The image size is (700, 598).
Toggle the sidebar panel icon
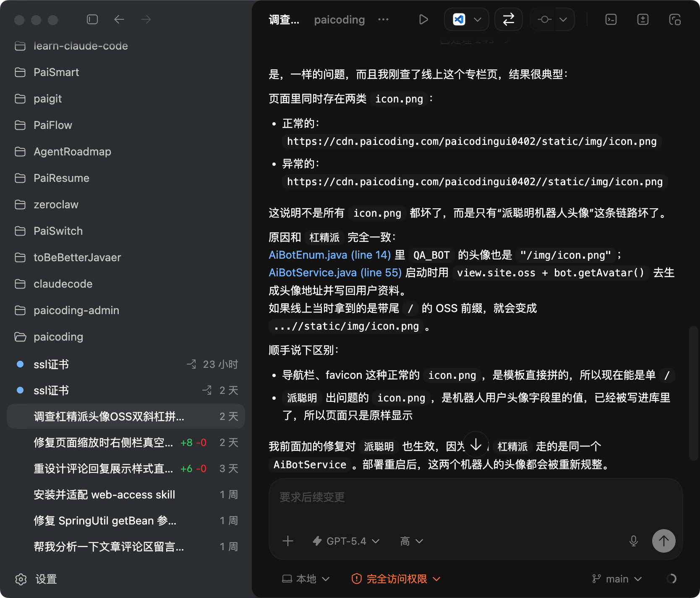92,19
